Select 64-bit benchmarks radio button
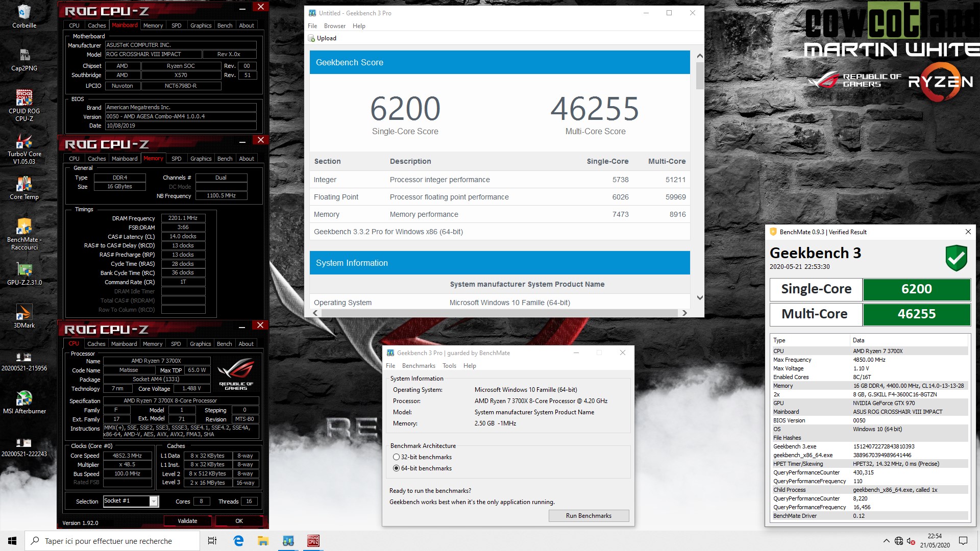 click(x=396, y=468)
